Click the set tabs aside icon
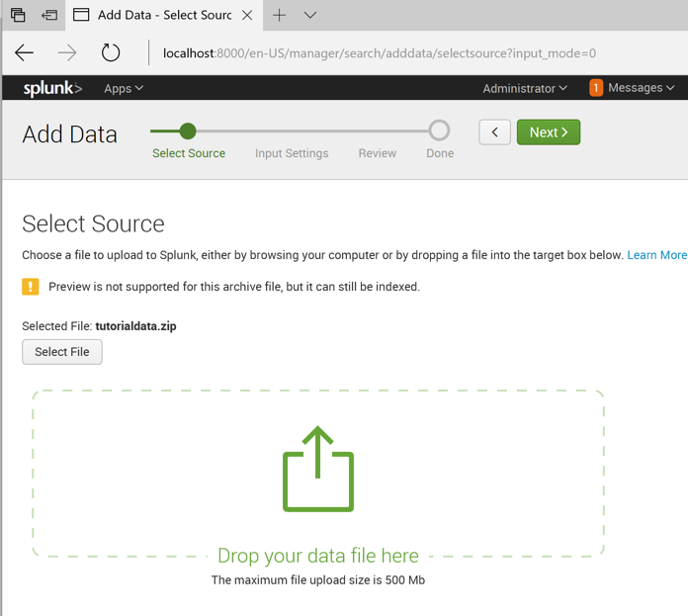The image size is (688, 616). point(49,16)
